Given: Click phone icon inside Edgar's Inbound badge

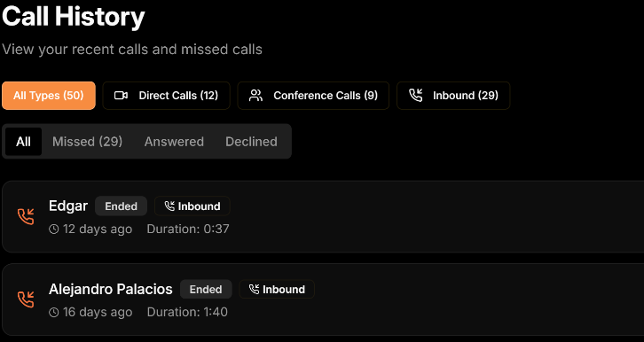Looking at the screenshot, I should click(169, 206).
